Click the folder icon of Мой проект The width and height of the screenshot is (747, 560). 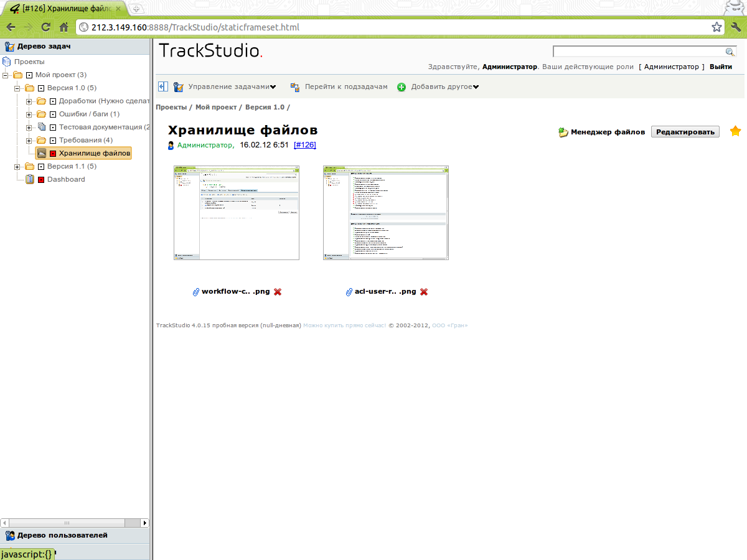coord(18,75)
